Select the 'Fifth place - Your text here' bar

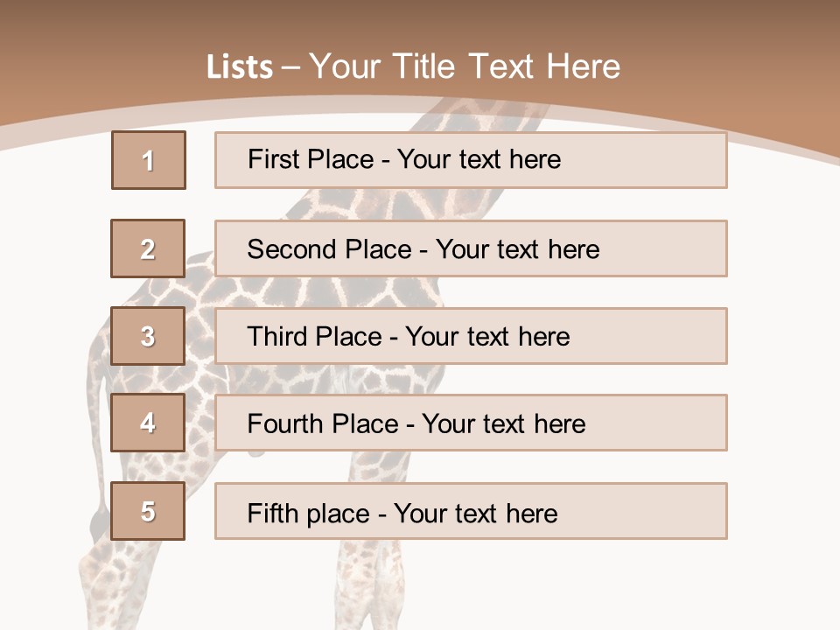click(x=471, y=511)
